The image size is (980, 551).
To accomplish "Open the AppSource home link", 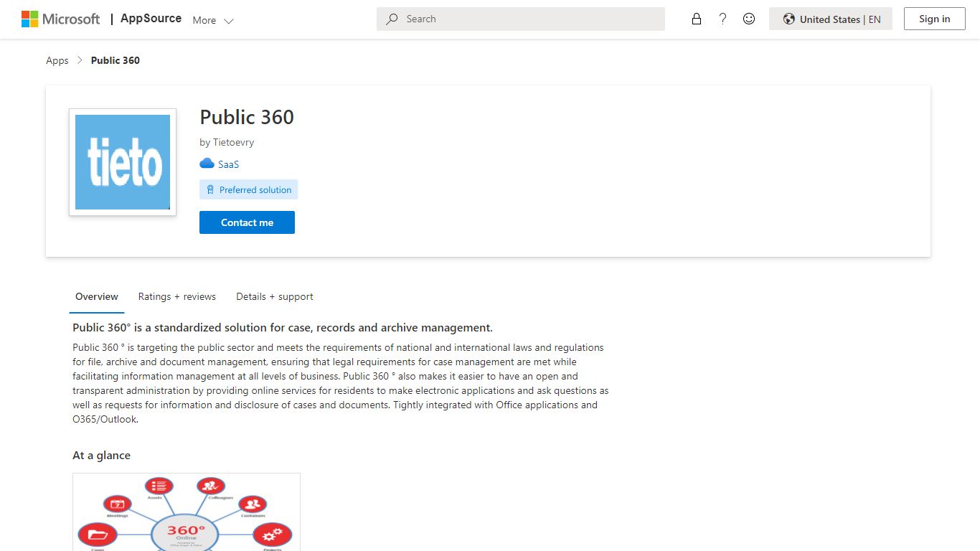I will click(x=151, y=19).
